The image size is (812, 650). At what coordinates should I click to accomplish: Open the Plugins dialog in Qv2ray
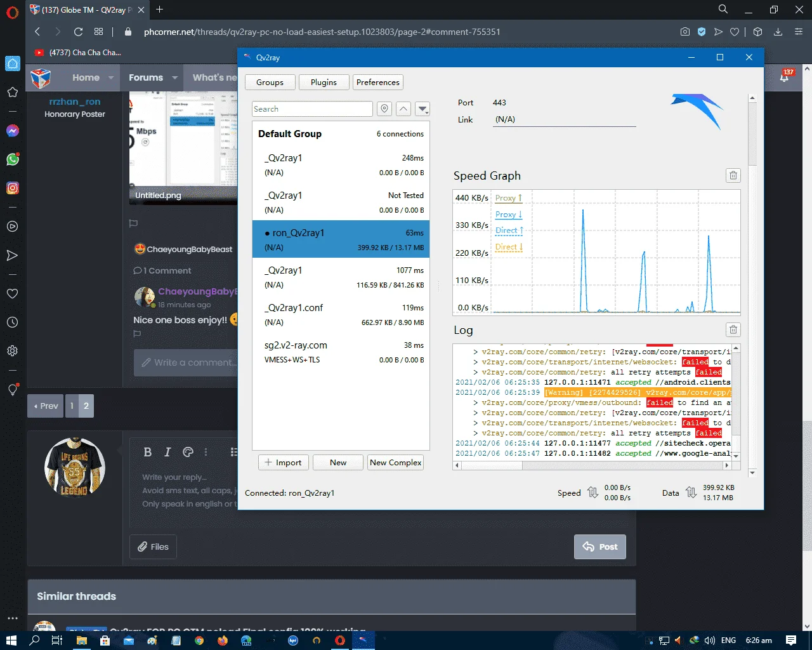[324, 83]
